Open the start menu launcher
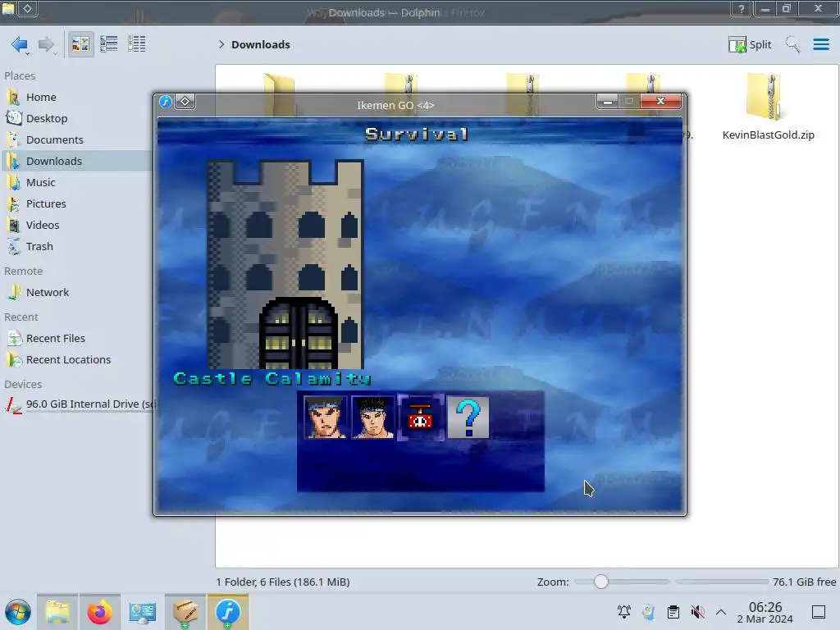The image size is (840, 630). [18, 612]
